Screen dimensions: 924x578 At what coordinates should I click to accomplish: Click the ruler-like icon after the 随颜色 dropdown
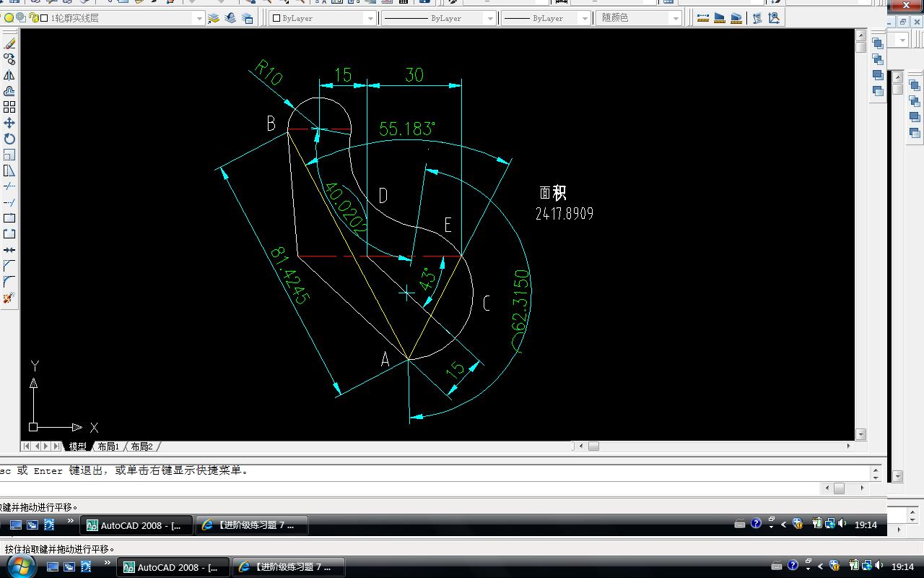coord(702,18)
